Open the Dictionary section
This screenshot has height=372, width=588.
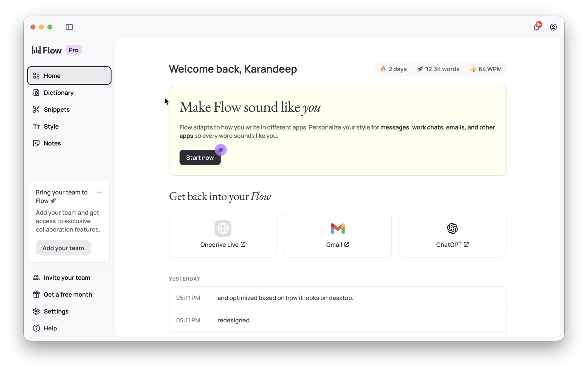tap(59, 93)
